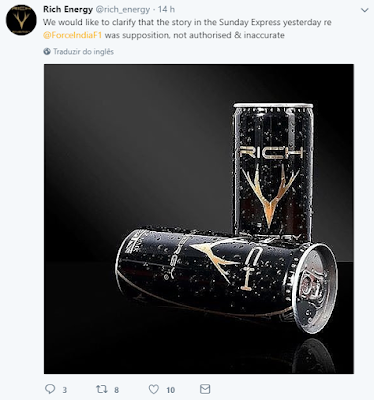View the retweet count of 8
The width and height of the screenshot is (374, 400).
(116, 390)
